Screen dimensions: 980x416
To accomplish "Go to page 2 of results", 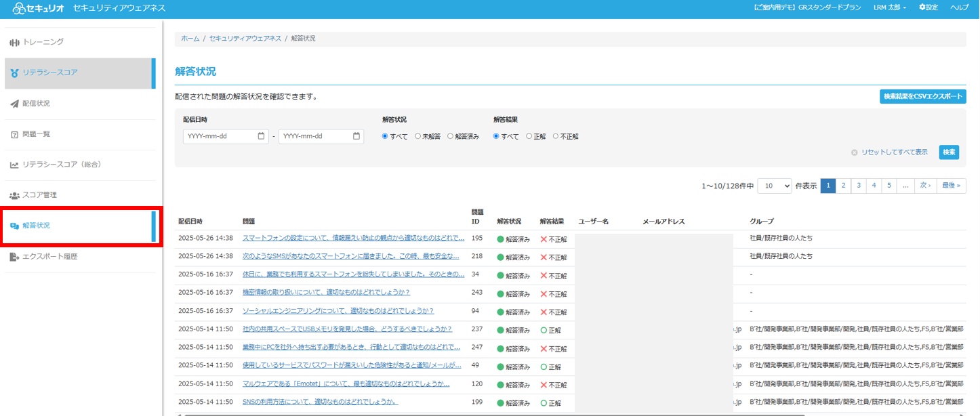I will 843,186.
